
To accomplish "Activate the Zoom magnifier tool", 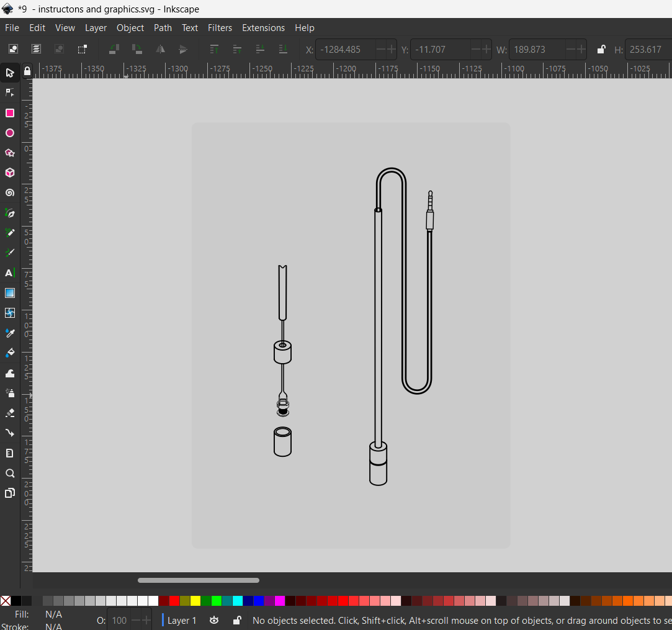I will 10,474.
